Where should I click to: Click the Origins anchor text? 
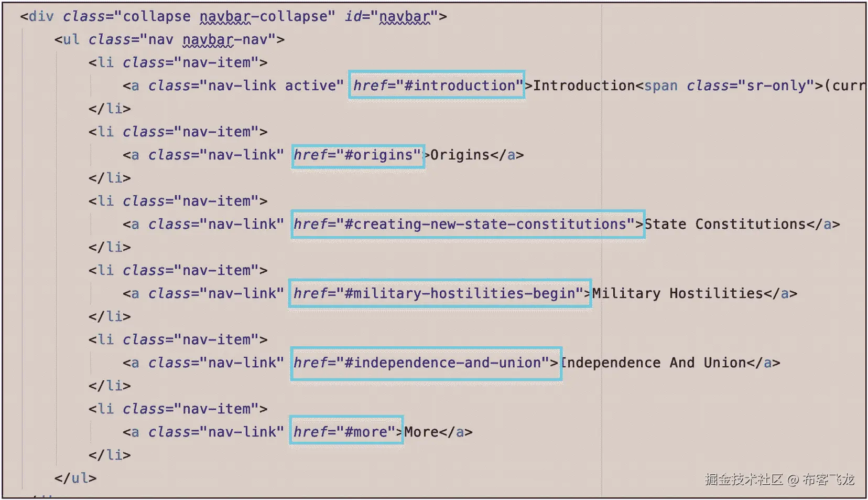click(x=460, y=155)
